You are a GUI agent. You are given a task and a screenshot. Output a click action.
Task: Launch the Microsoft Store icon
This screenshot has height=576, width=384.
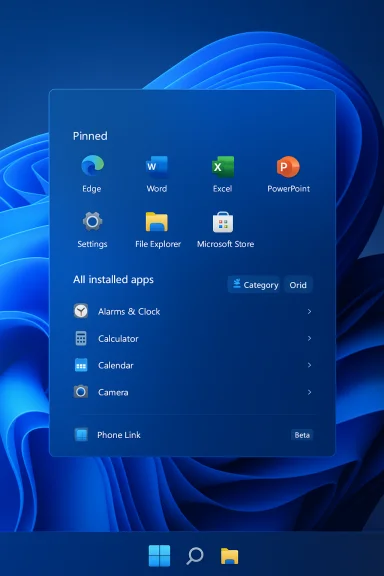(x=223, y=222)
